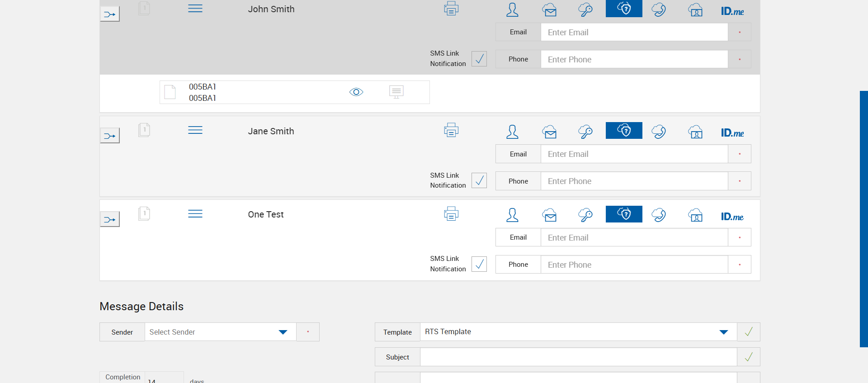Preview document 005BA1 with eye icon
Viewport: 868px width, 383px height.
356,92
